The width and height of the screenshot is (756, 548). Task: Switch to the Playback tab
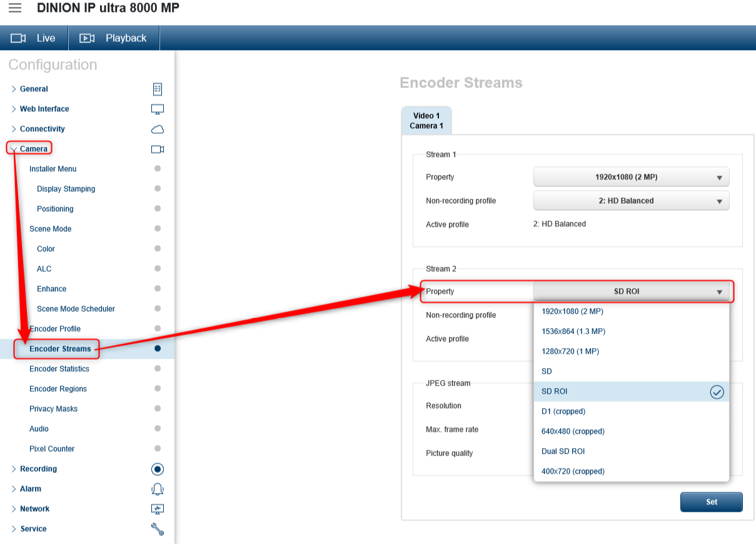tap(114, 38)
